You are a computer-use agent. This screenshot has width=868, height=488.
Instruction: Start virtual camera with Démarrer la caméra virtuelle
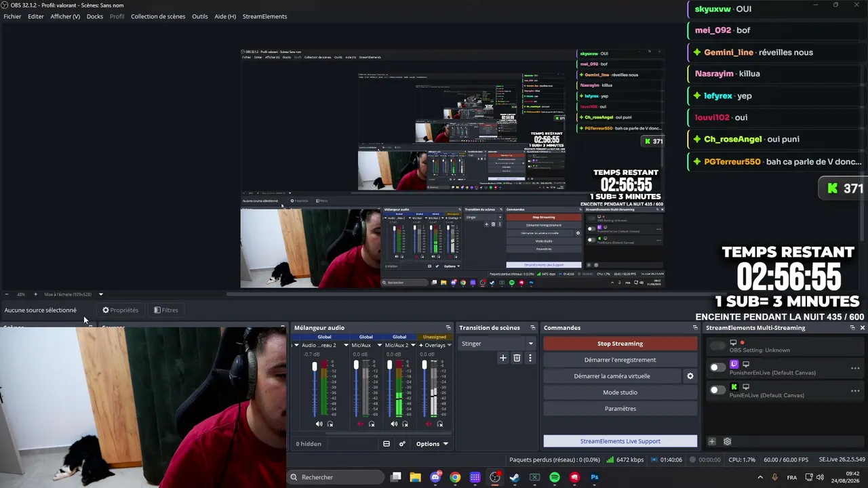[x=612, y=376]
